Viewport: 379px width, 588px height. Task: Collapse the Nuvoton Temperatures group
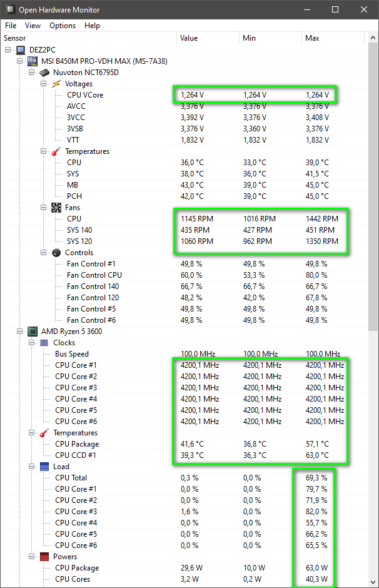pos(44,151)
